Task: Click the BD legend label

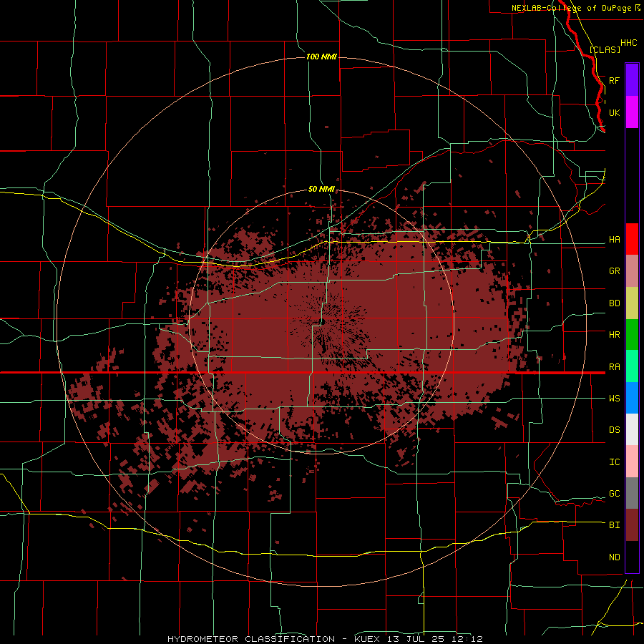Action: pos(614,303)
